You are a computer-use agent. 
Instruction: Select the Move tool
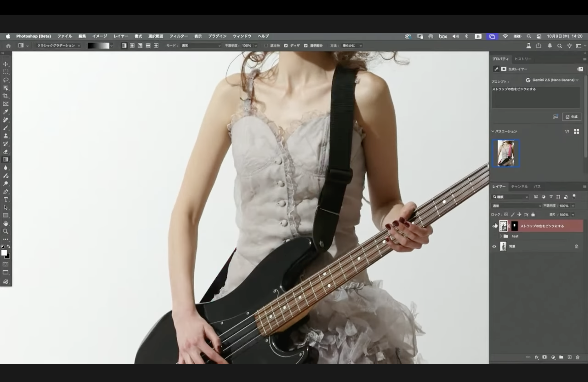(x=6, y=64)
